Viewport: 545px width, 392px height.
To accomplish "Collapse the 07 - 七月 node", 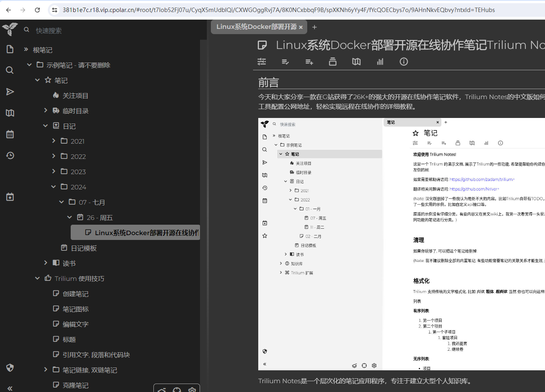I will point(61,202).
